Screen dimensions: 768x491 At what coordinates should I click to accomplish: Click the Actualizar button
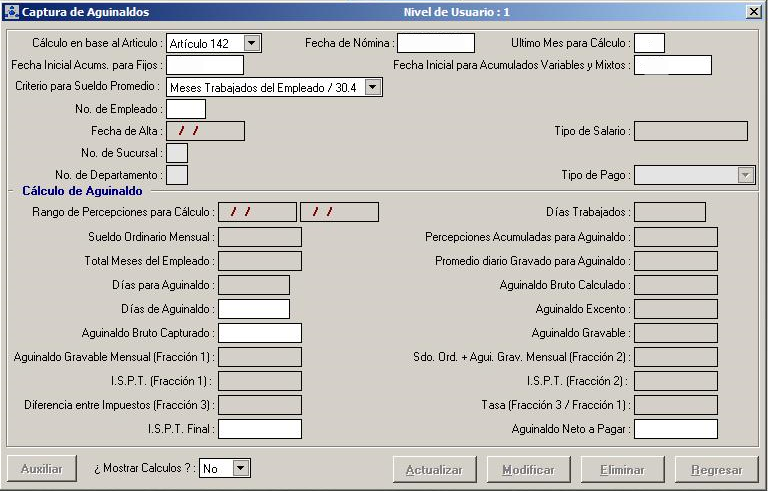pos(433,469)
